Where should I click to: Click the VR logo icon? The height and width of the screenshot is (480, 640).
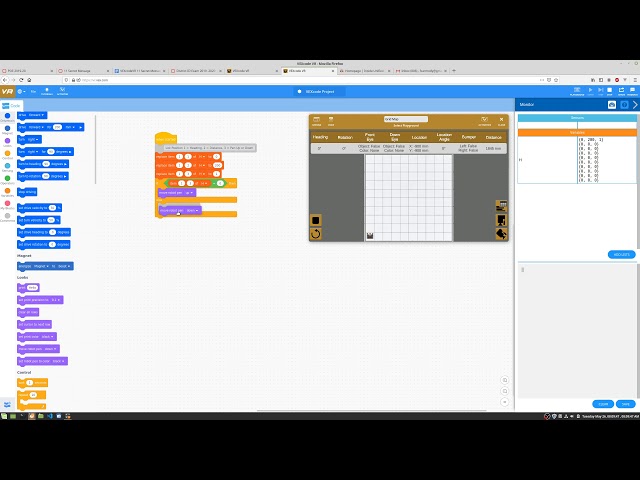7,91
